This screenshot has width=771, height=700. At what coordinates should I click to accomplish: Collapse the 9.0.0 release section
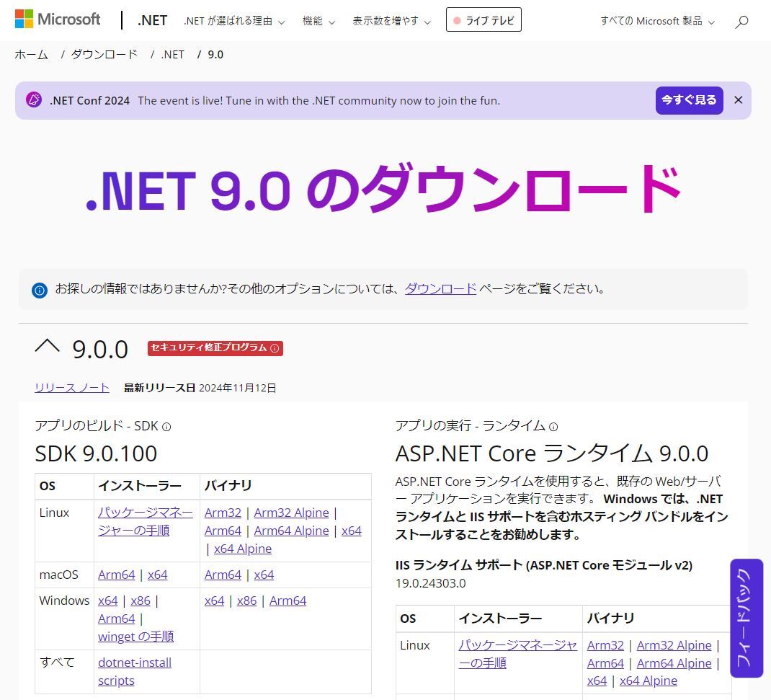tap(48, 347)
